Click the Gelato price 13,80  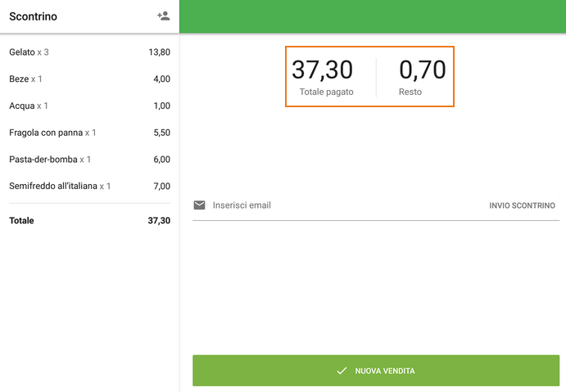pos(159,52)
